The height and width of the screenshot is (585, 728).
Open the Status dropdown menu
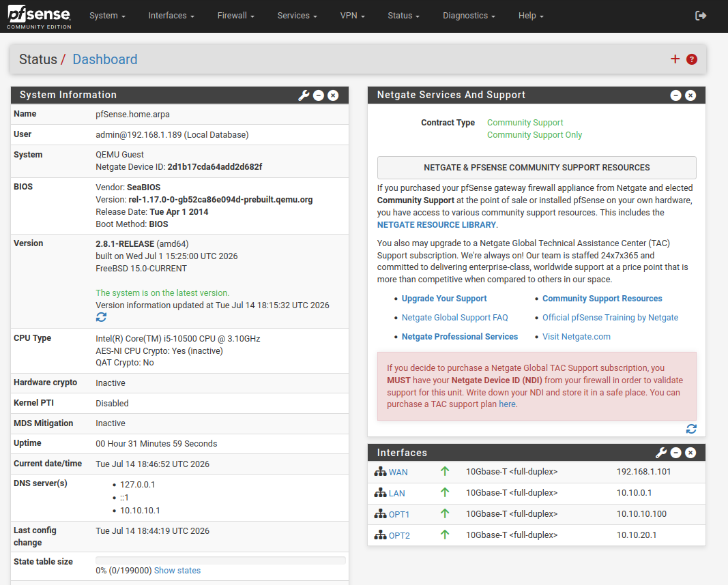point(403,16)
